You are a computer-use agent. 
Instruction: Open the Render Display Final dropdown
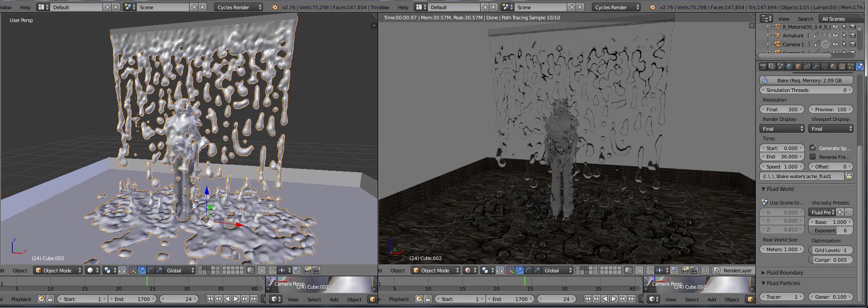[x=782, y=128]
